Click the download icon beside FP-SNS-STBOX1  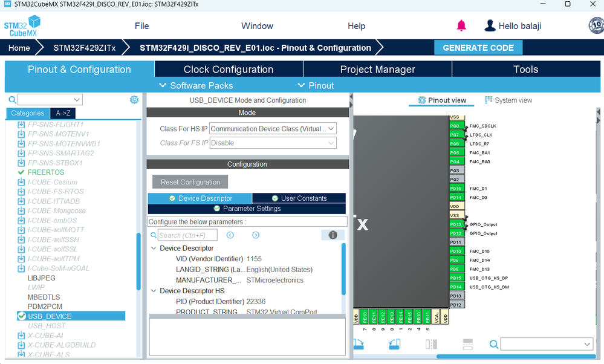(x=21, y=163)
